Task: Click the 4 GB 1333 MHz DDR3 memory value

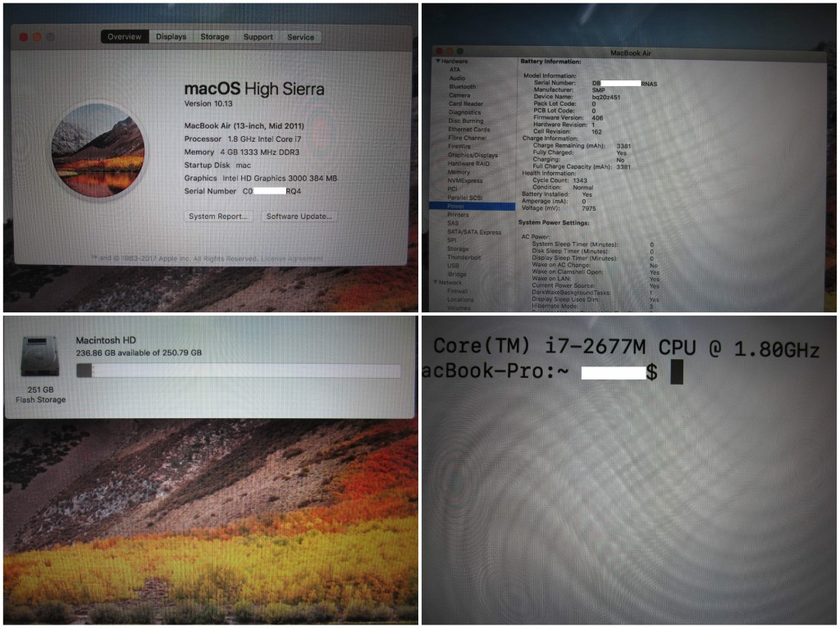Action: 260,152
